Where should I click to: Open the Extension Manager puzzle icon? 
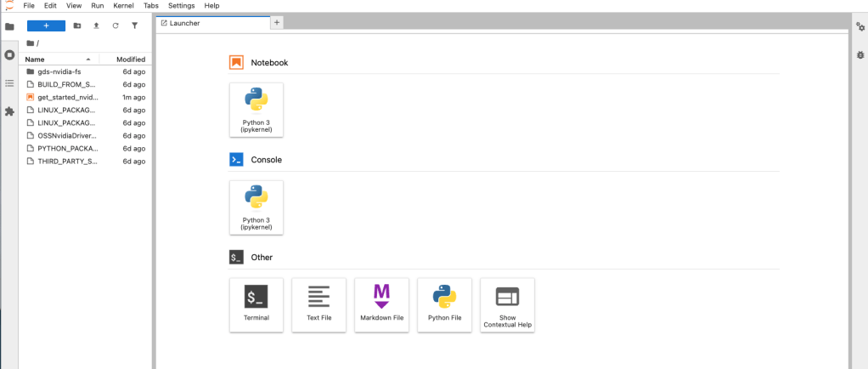click(x=9, y=111)
